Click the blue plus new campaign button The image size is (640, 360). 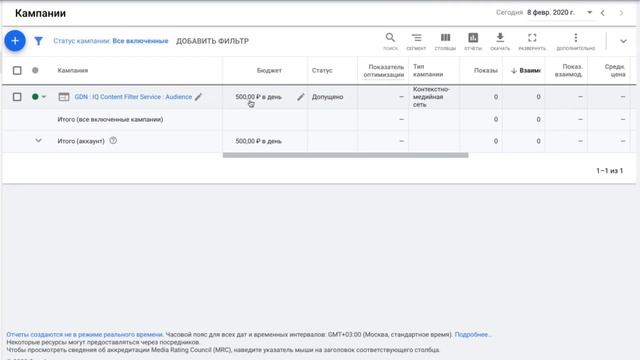15,41
